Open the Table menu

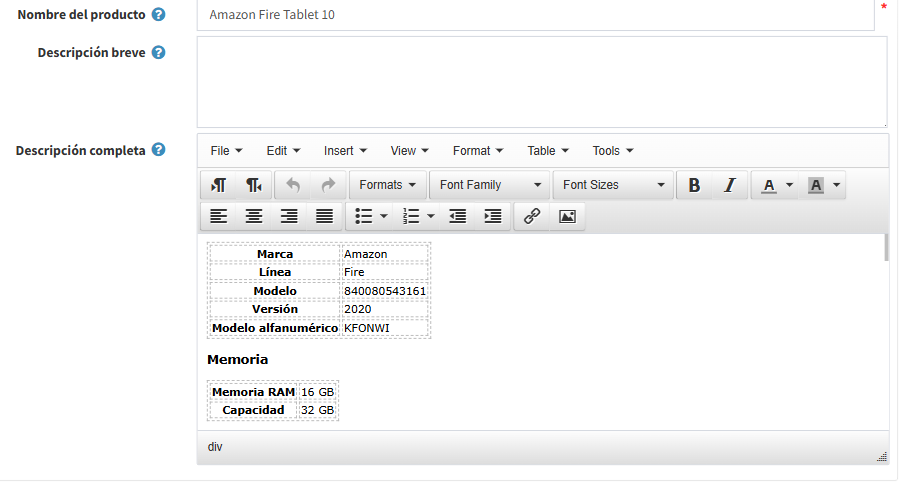pyautogui.click(x=548, y=151)
